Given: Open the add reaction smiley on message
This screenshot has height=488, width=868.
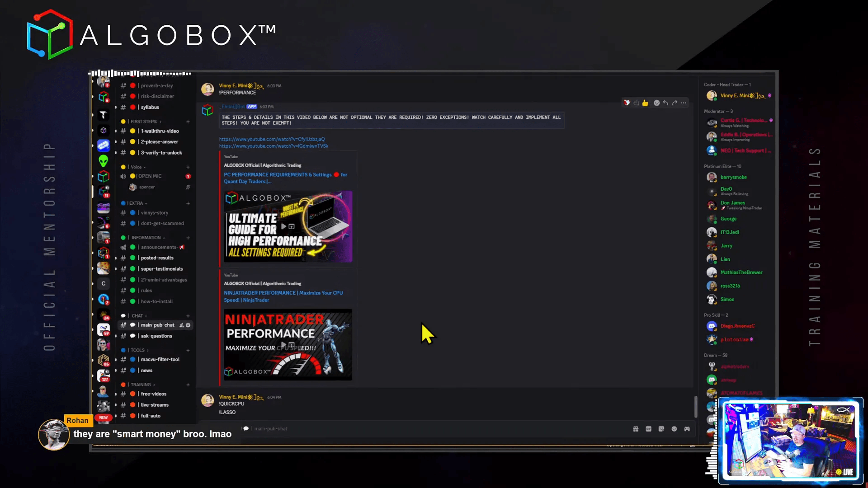Looking at the screenshot, I should (x=656, y=103).
